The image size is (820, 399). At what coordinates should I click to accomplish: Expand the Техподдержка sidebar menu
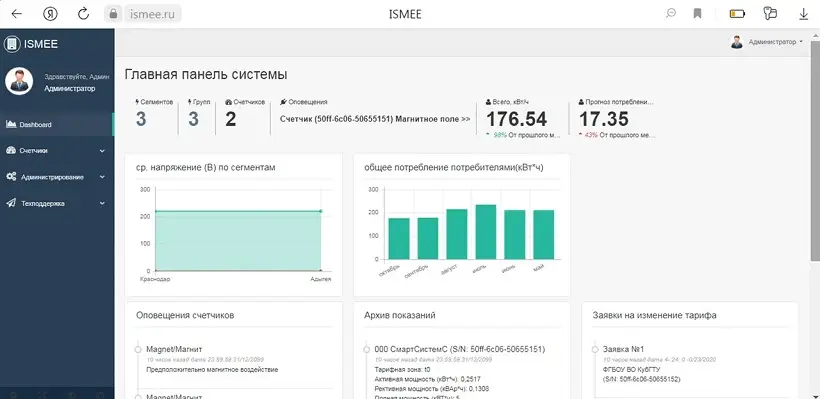tap(56, 203)
